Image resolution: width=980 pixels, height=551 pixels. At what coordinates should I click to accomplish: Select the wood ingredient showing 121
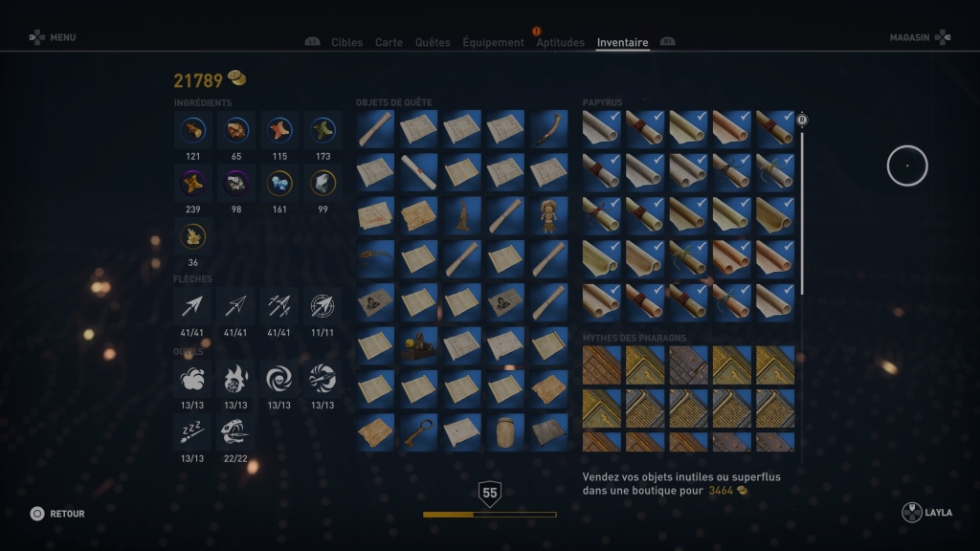coord(192,130)
